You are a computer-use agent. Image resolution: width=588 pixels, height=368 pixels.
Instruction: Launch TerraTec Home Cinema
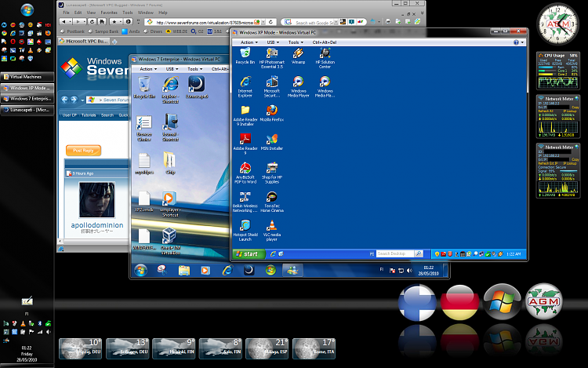[272, 202]
